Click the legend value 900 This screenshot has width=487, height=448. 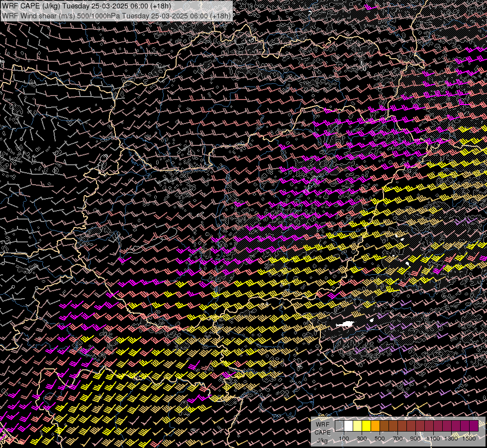[x=415, y=439]
